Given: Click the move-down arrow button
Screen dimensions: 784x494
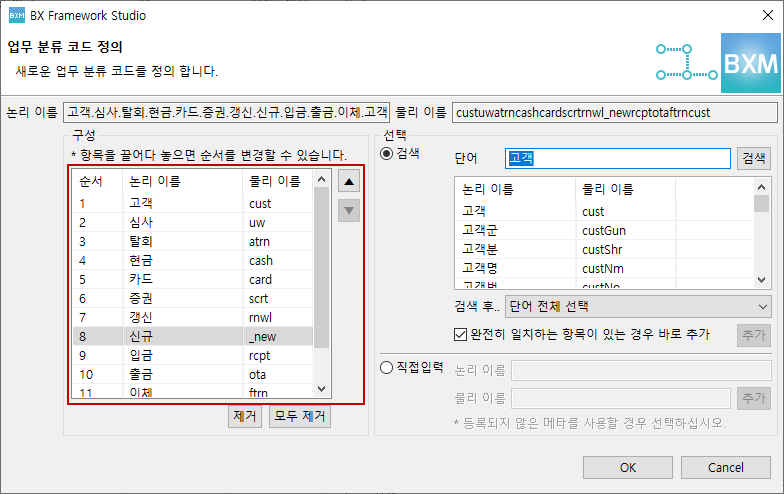Looking at the screenshot, I should (x=348, y=210).
